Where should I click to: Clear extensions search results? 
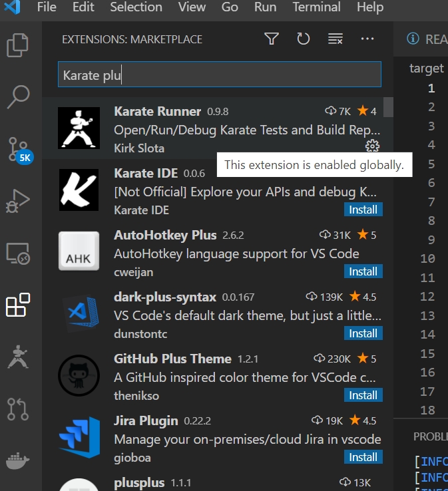pyautogui.click(x=336, y=39)
